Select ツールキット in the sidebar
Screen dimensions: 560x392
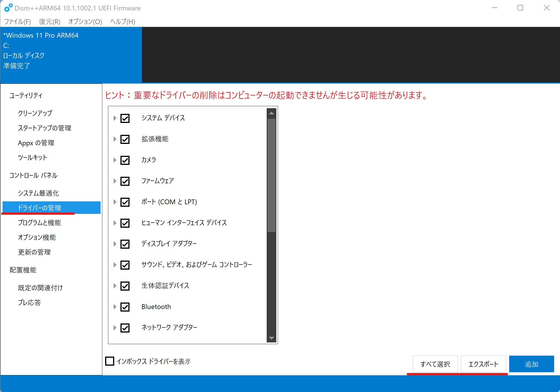tap(32, 157)
